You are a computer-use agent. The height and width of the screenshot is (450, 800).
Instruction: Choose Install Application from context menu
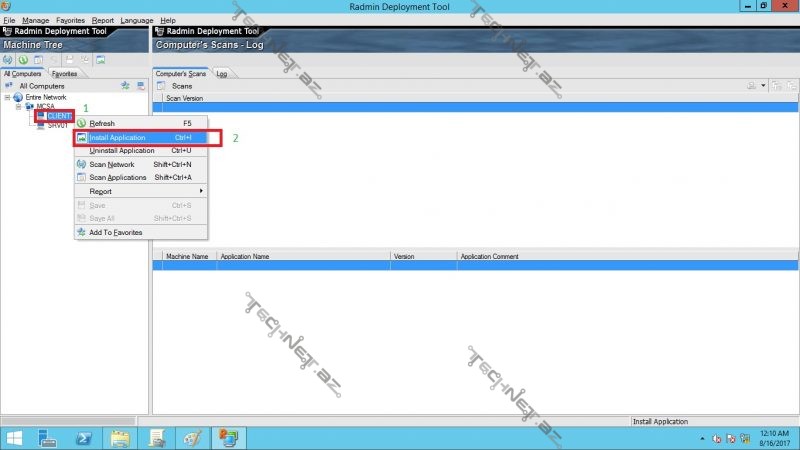tap(140, 137)
